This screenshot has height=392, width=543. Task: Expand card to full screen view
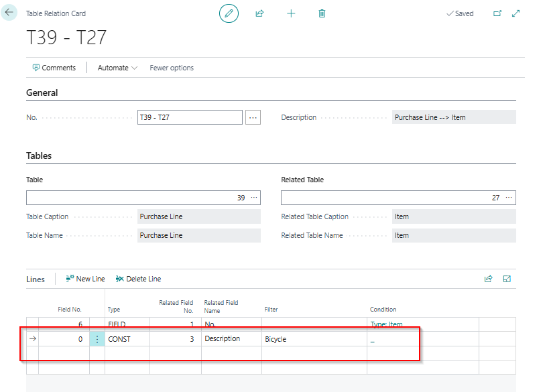pos(516,13)
